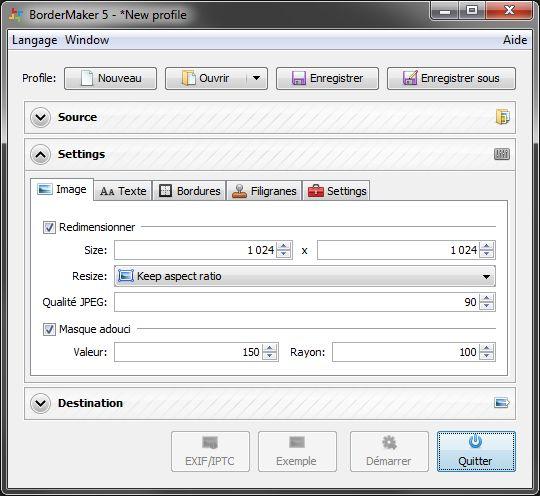Click the Destination panel export icon
Image resolution: width=540 pixels, height=496 pixels.
[502, 402]
